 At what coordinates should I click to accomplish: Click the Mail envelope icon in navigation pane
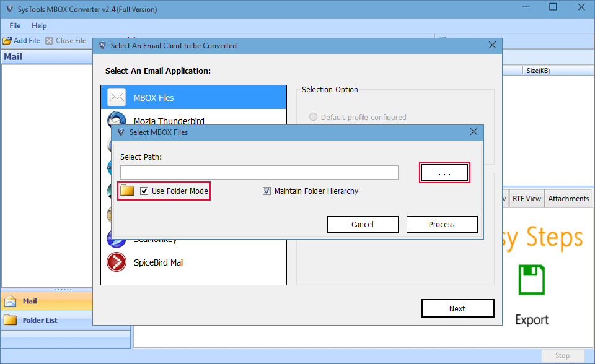11,301
